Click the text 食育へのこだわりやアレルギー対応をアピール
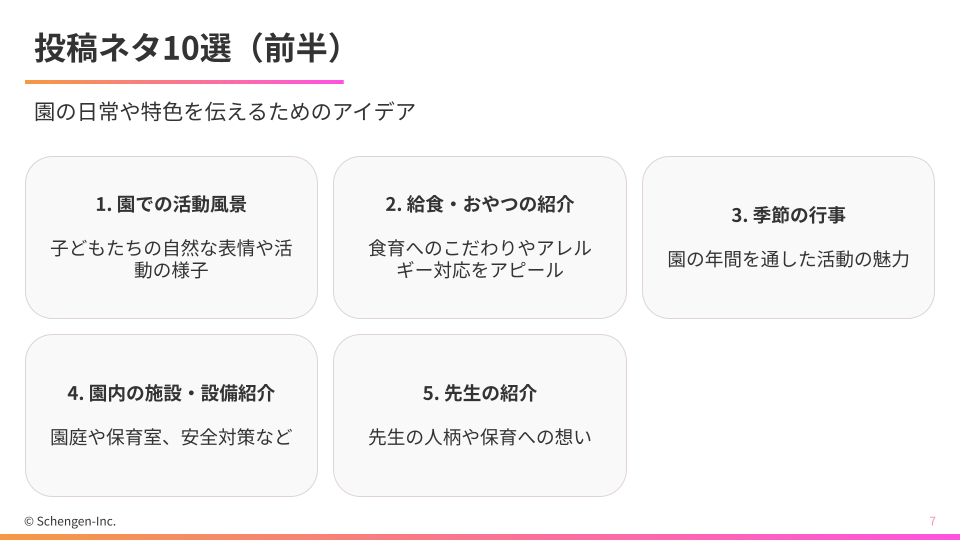The width and height of the screenshot is (960, 540). (480, 258)
